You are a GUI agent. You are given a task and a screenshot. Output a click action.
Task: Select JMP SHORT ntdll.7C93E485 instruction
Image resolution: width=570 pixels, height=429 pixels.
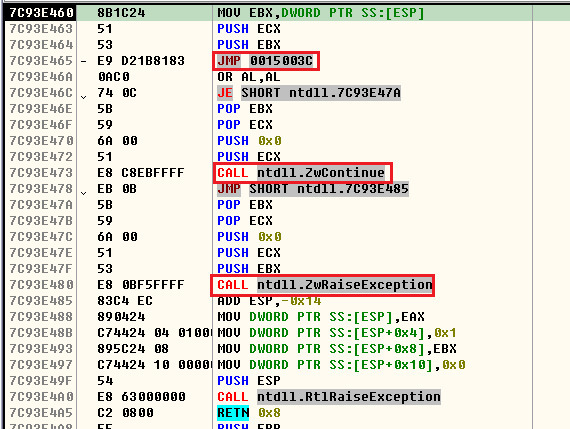point(313,189)
